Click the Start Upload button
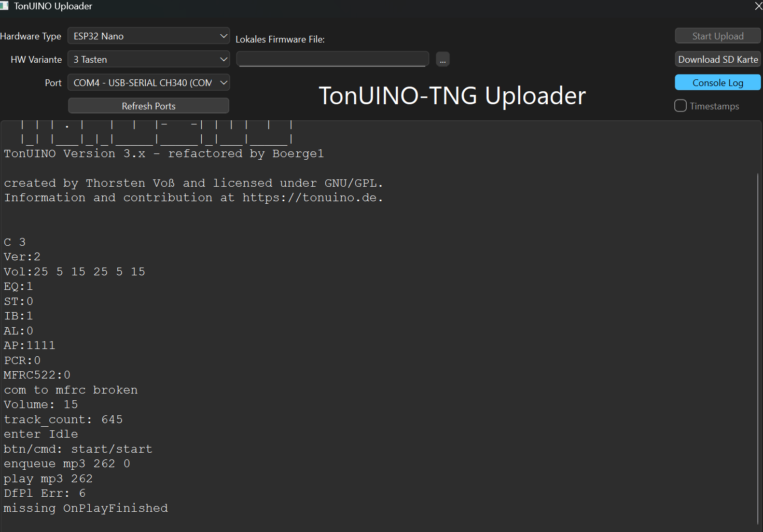The image size is (763, 532). pyautogui.click(x=717, y=36)
